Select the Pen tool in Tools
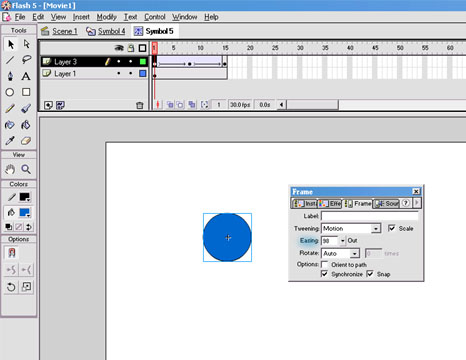466x360 pixels. 10,76
